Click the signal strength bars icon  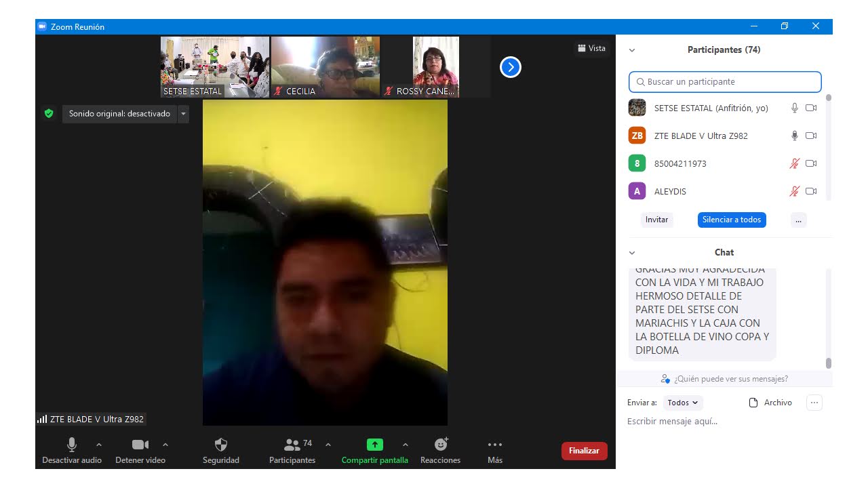(x=42, y=419)
